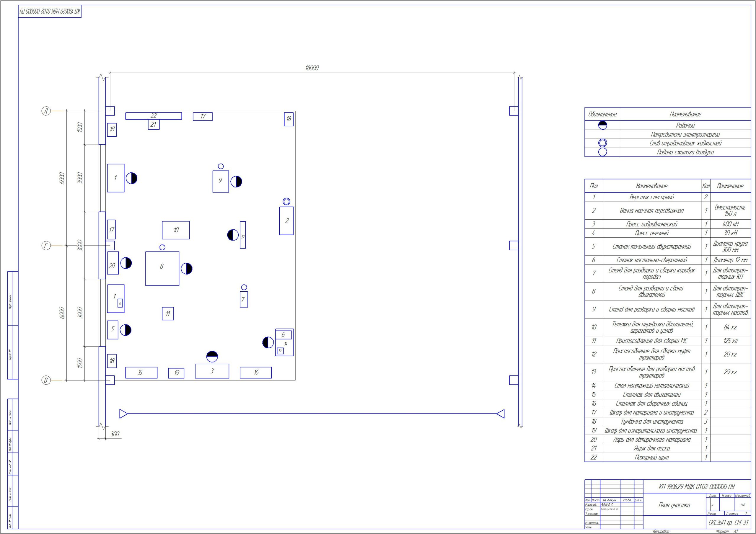Select fire shield rectangle 22 on the plan
Image resolution: width=756 pixels, height=534 pixels.
click(154, 116)
